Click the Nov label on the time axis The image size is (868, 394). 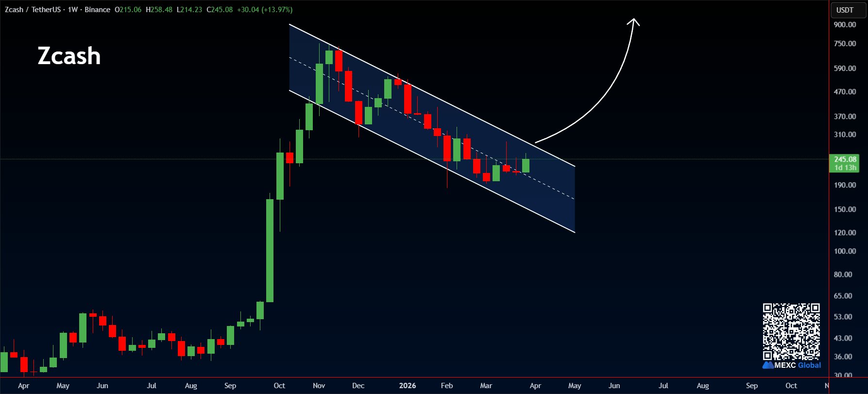(x=319, y=386)
